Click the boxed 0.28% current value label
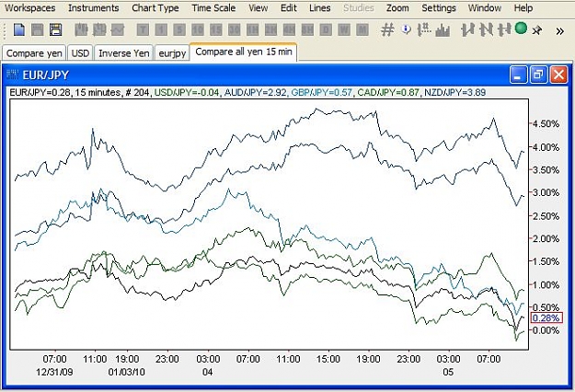Viewport: 575px width, 392px height. point(546,318)
